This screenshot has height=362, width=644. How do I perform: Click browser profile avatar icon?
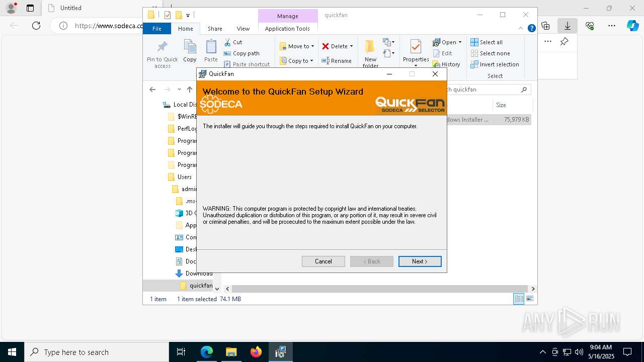11,8
